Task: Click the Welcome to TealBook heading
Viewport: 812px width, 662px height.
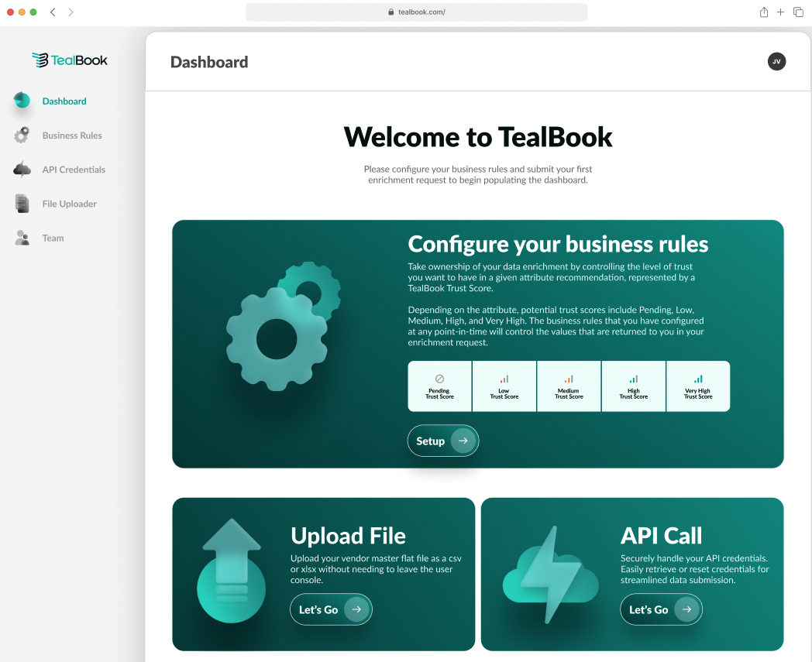Action: click(x=477, y=137)
